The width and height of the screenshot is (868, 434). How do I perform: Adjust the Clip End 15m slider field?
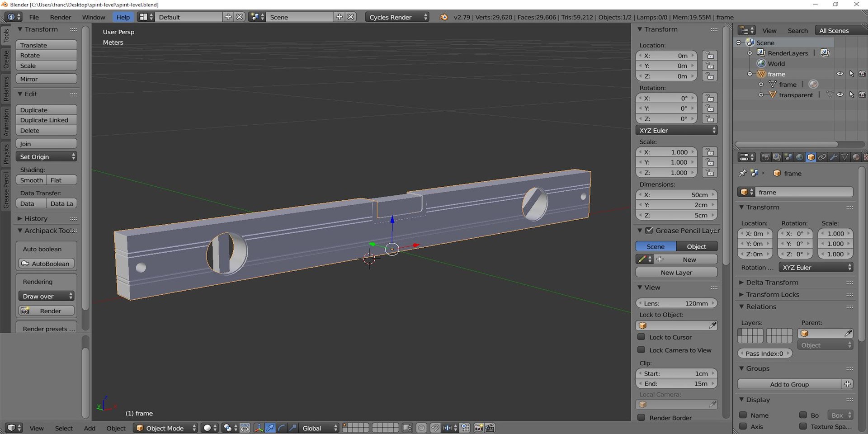[x=676, y=383]
